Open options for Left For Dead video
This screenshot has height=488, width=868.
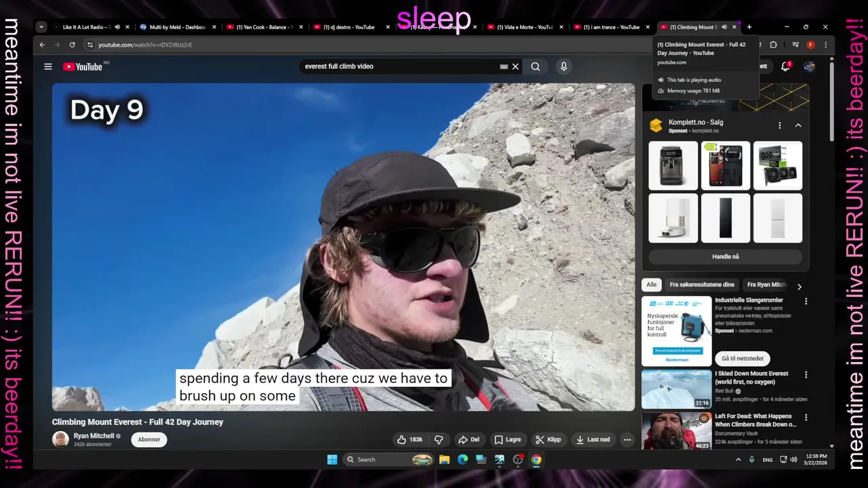tap(806, 417)
